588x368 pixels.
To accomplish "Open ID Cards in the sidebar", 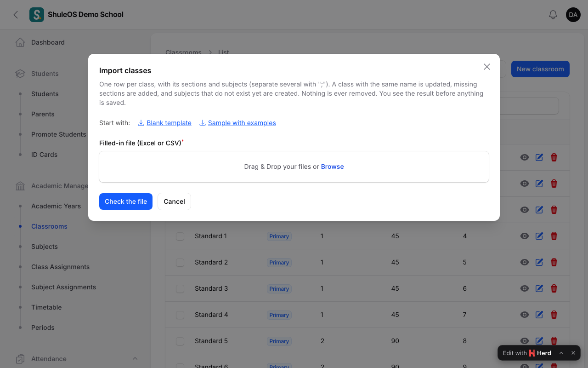I will 44,155.
